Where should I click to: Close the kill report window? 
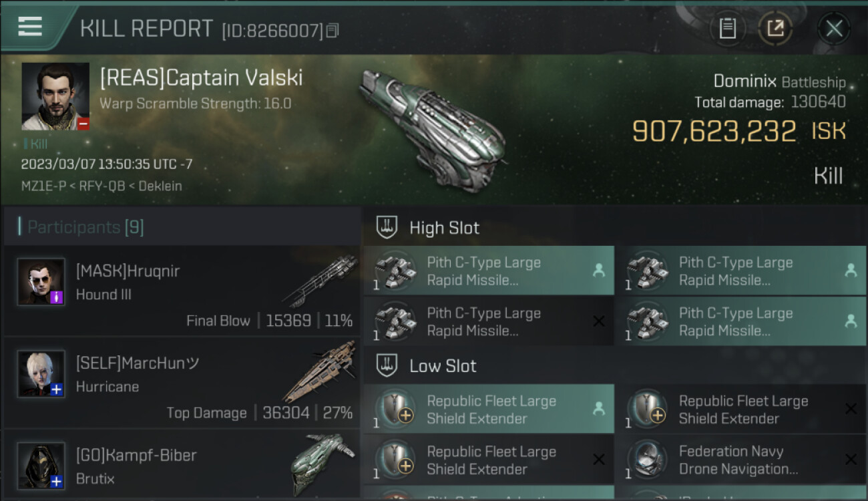pyautogui.click(x=834, y=28)
